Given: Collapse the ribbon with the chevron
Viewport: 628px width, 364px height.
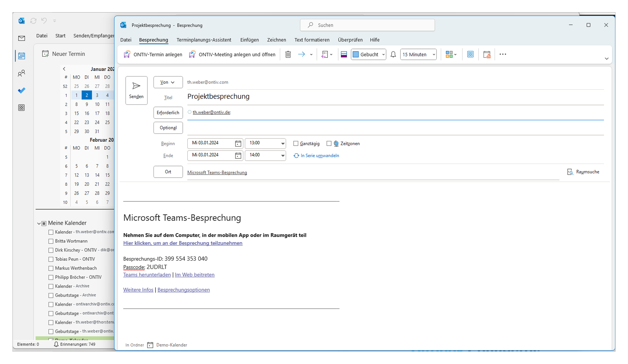Looking at the screenshot, I should tap(606, 59).
